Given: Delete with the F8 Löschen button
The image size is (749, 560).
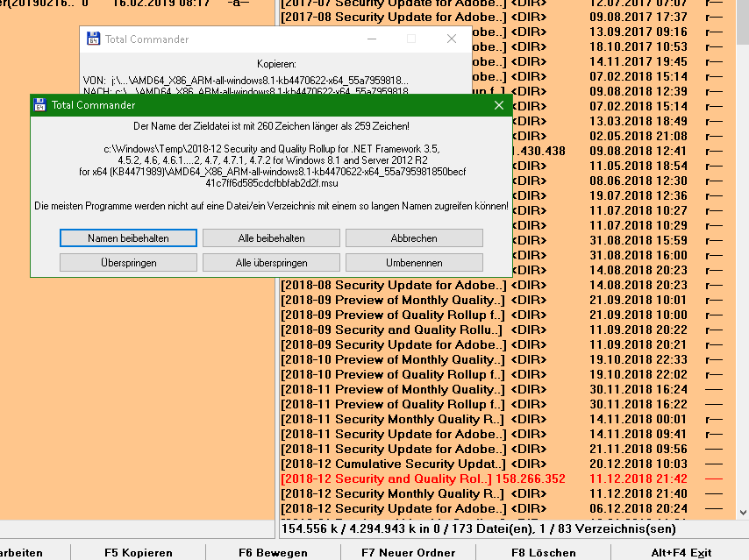Looking at the screenshot, I should (544, 552).
